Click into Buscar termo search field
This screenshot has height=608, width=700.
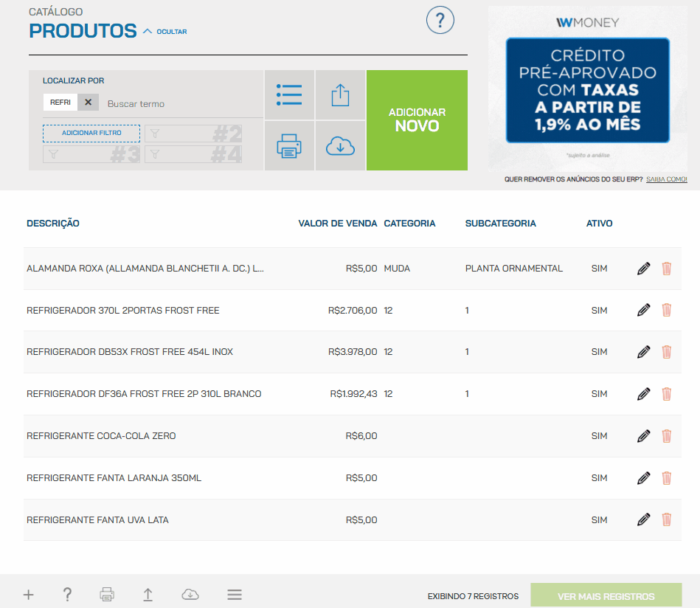181,104
